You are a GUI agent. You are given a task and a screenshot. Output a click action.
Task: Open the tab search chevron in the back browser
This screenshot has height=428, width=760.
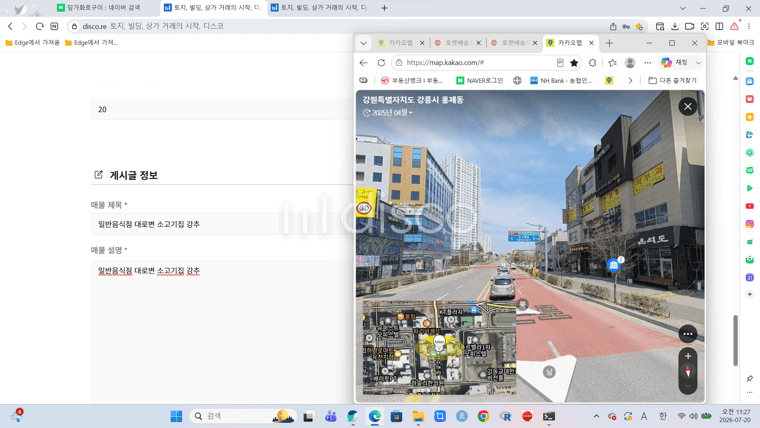[682, 8]
